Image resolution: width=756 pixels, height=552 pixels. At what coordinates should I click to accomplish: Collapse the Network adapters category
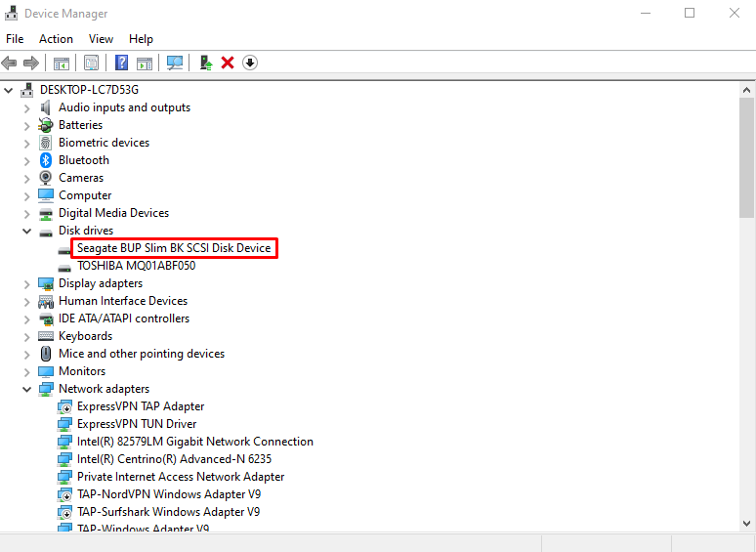click(x=27, y=389)
